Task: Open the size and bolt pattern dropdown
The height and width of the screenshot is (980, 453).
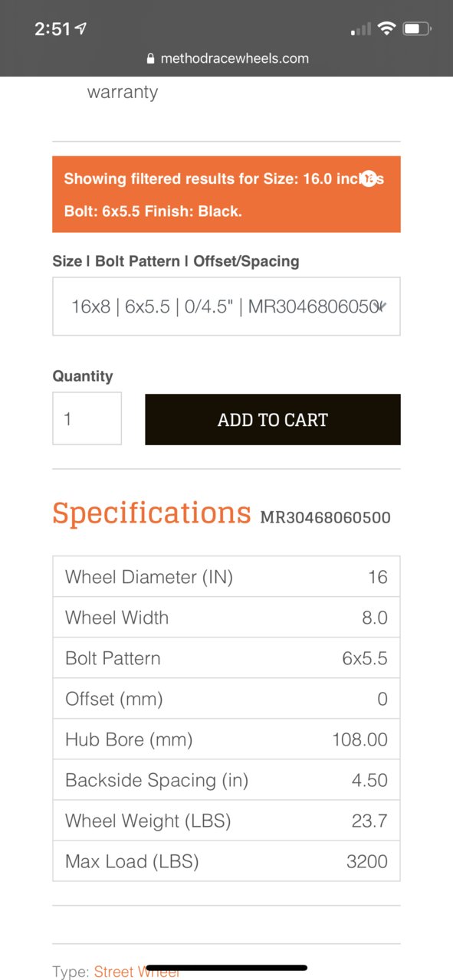Action: (226, 306)
